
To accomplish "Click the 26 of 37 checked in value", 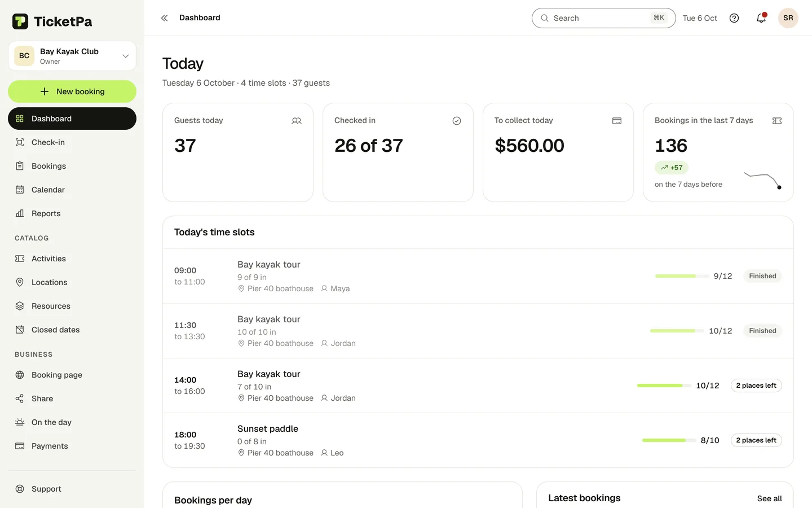I will (x=369, y=146).
